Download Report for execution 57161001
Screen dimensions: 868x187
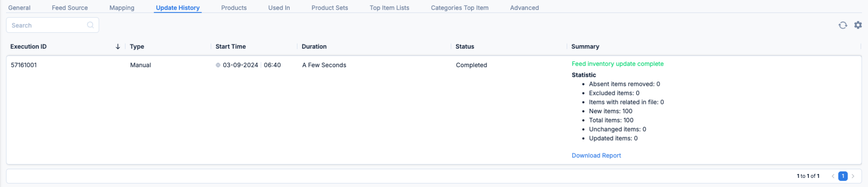[596, 155]
